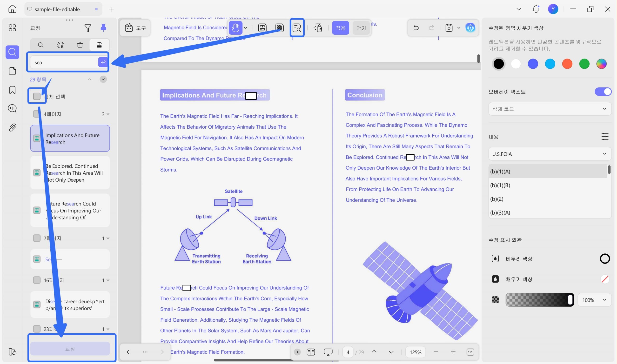Select the sample-file-editable document tab
This screenshot has height=364, width=617.
[x=63, y=9]
